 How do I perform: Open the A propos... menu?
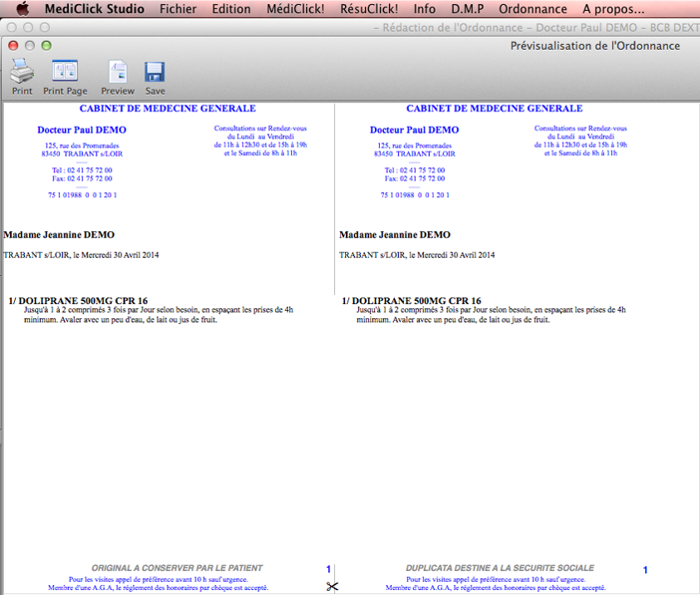(613, 9)
